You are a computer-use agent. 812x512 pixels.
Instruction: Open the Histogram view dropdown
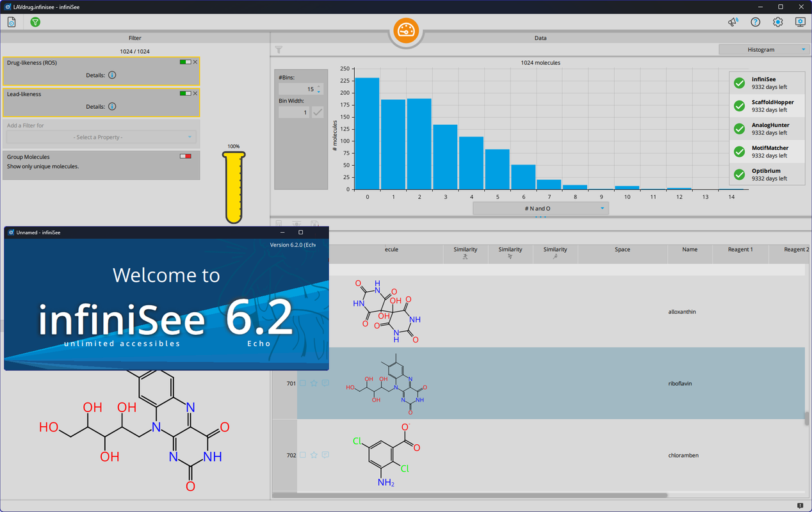pyautogui.click(x=765, y=49)
